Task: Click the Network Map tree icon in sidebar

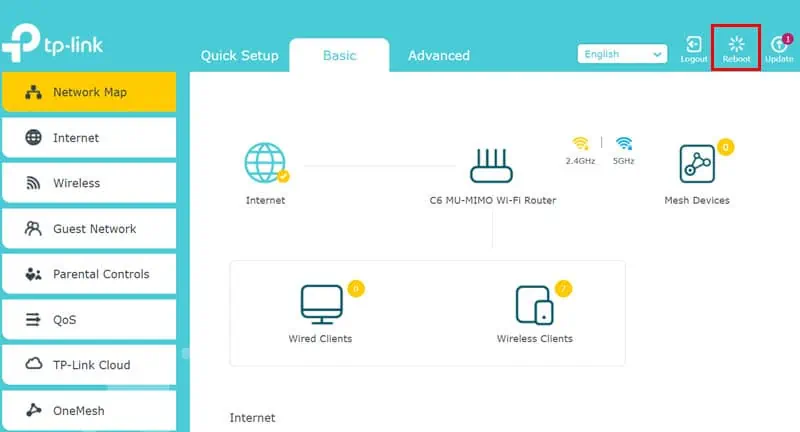Action: click(34, 92)
